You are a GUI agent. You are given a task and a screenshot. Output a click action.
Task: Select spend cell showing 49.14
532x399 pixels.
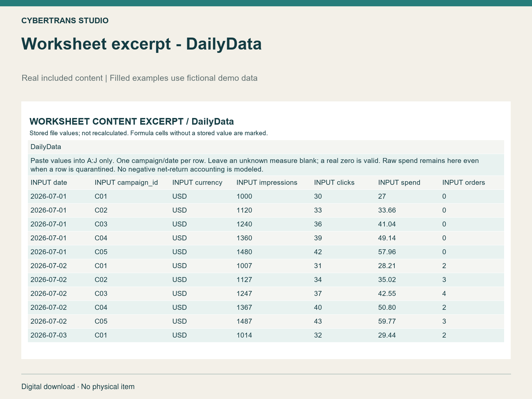point(387,238)
